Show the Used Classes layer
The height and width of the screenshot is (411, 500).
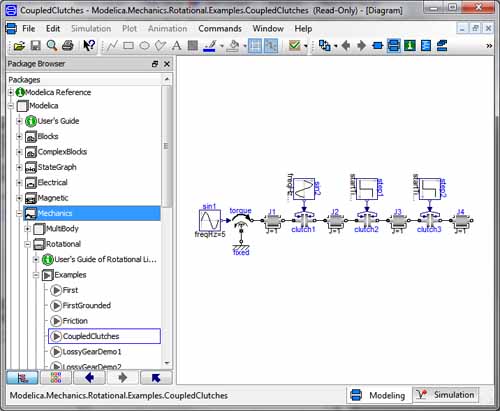tap(442, 45)
